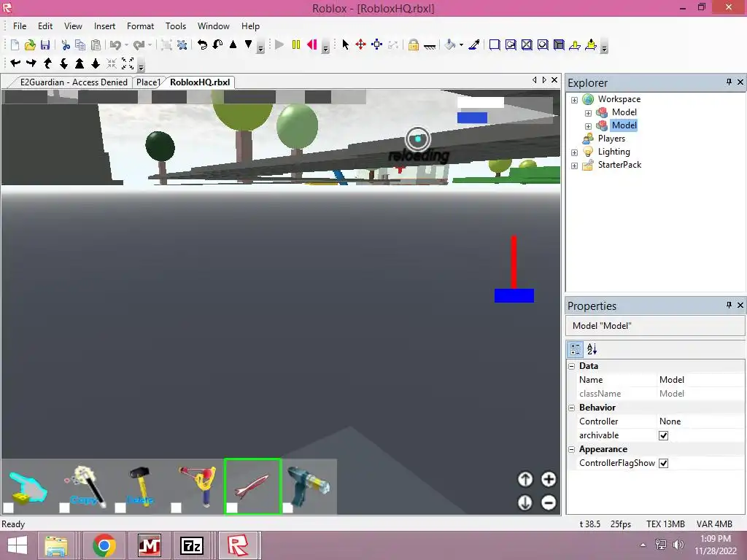Open the Format menu
747x560 pixels.
[140, 26]
